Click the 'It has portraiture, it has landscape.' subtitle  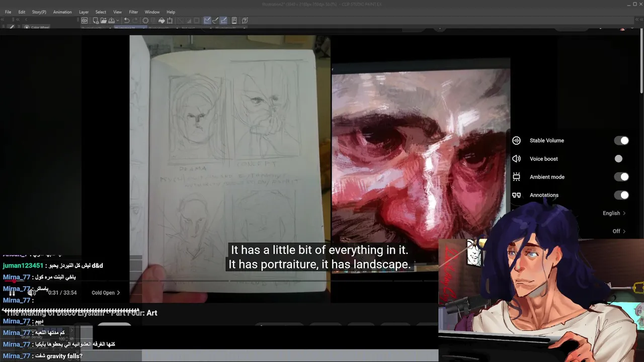click(319, 264)
